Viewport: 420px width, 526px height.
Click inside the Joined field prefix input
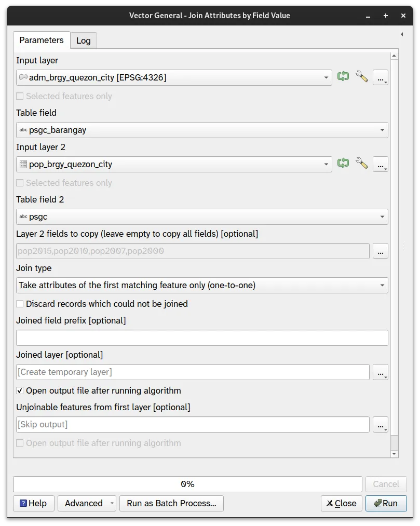point(201,338)
